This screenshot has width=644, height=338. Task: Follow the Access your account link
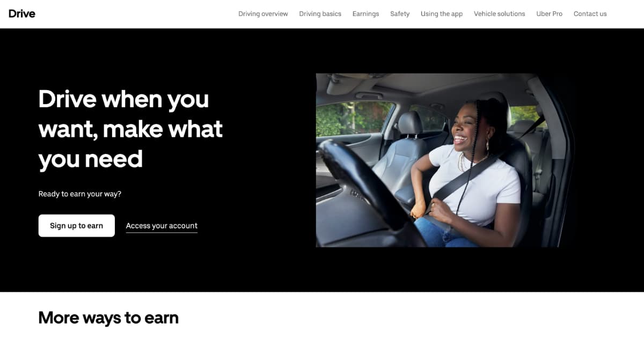tap(162, 226)
